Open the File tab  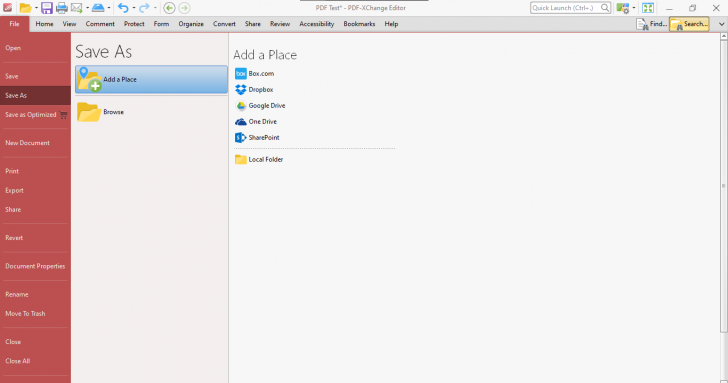(14, 24)
